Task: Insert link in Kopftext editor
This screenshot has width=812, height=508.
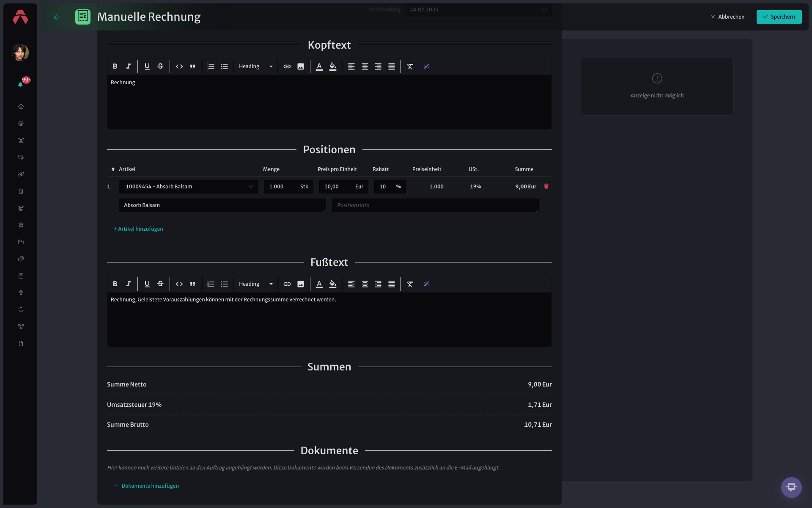Action: point(287,66)
